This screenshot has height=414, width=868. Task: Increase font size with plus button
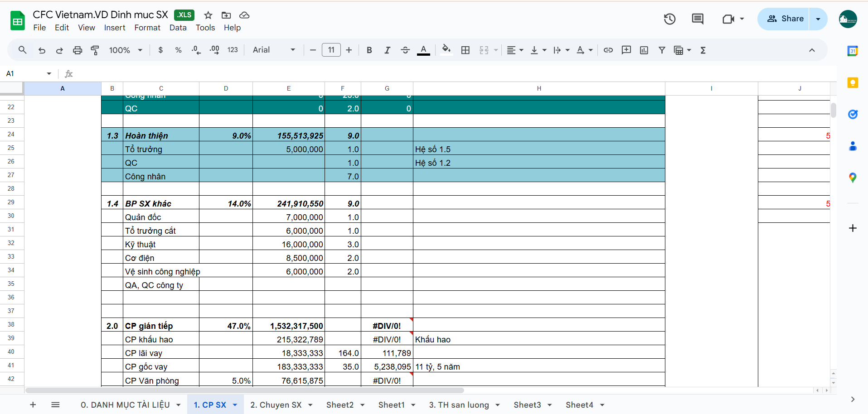pyautogui.click(x=349, y=50)
